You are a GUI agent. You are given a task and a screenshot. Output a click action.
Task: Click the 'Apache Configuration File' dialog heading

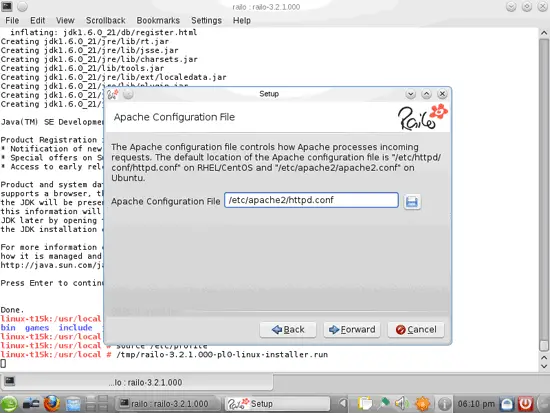(x=174, y=117)
